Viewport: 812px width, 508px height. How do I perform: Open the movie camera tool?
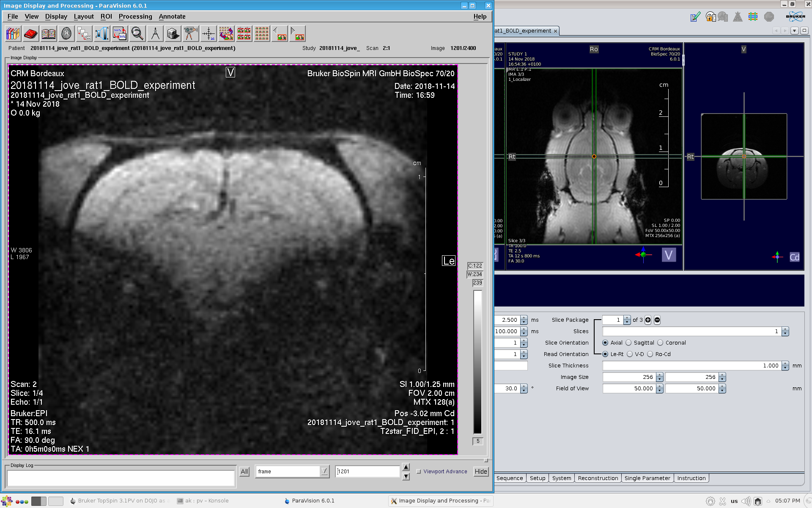[x=191, y=33]
